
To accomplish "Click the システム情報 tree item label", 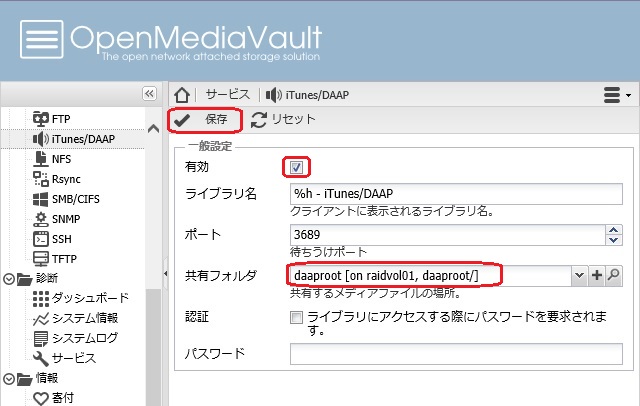I will pyautogui.click(x=85, y=318).
